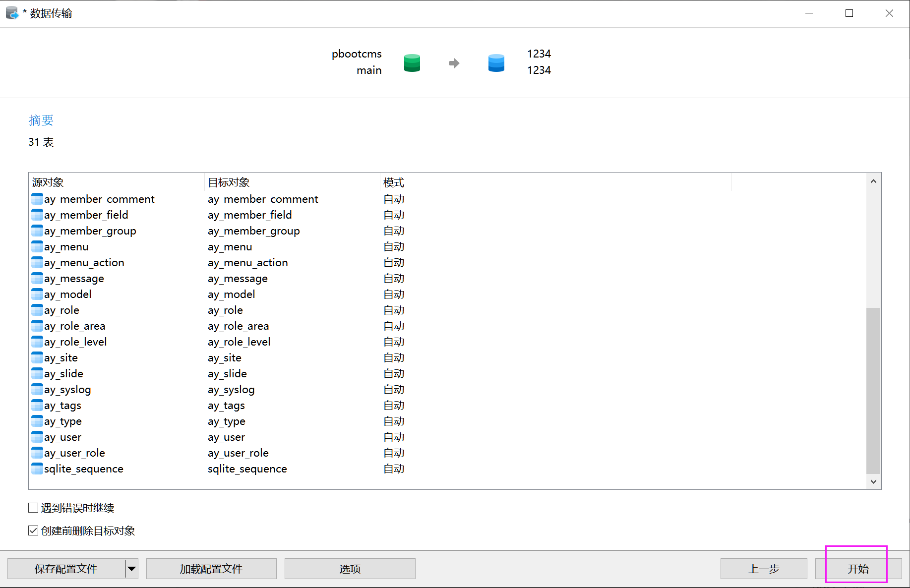Click the scrollbar down arrow in the table list

873,481
